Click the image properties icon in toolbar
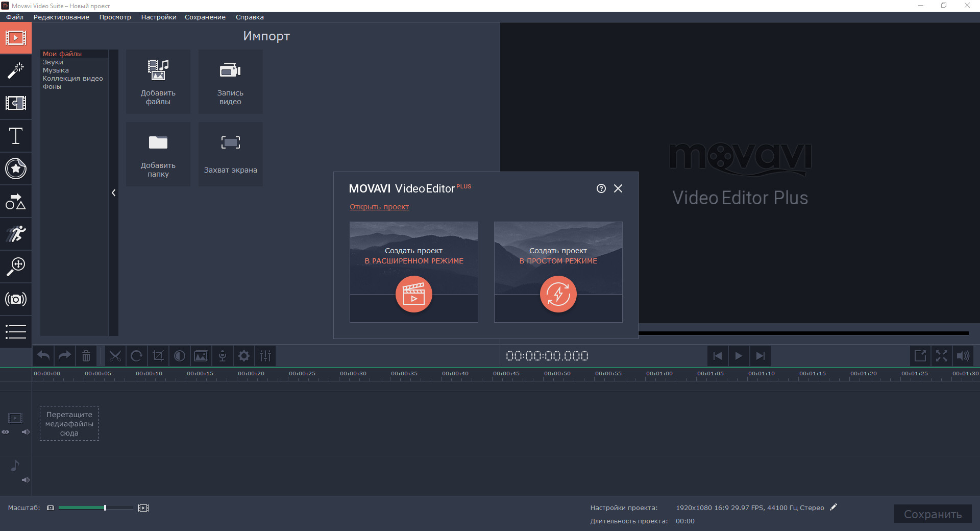This screenshot has width=980, height=531. (x=201, y=356)
